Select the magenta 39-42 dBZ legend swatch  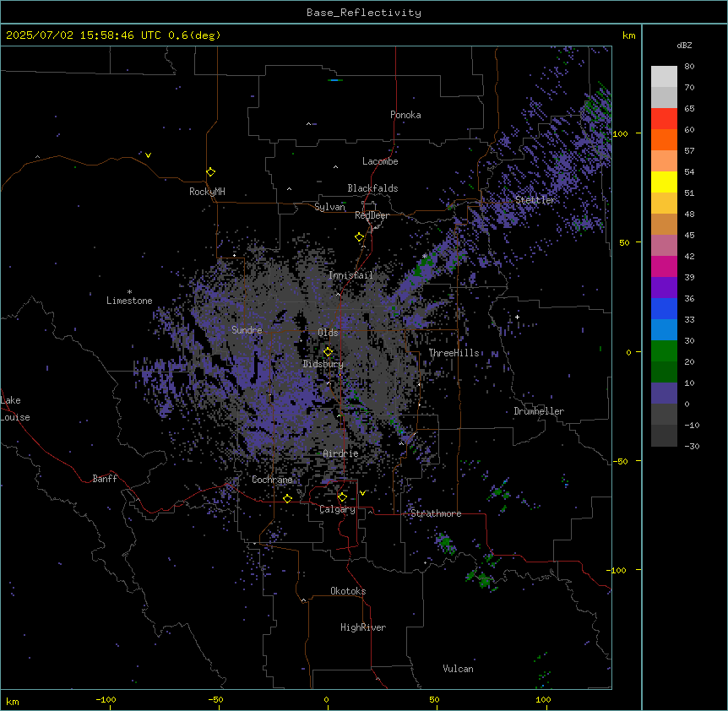(x=664, y=266)
